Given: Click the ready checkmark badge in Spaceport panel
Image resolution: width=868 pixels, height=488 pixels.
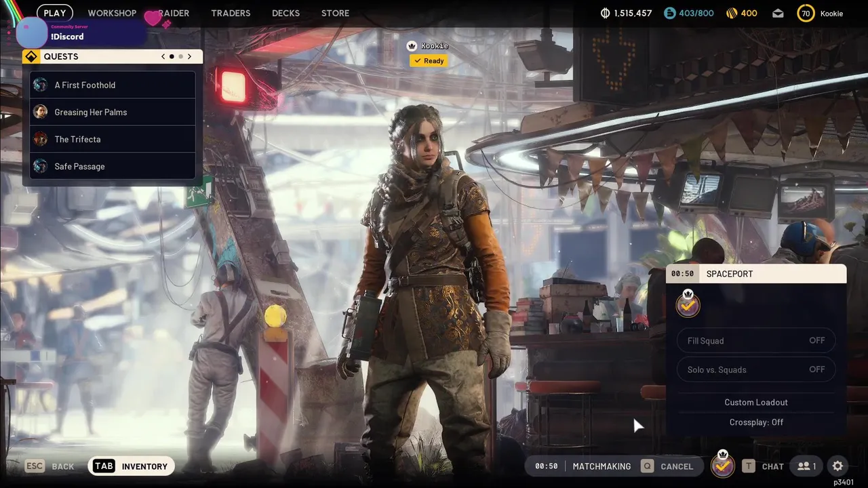Looking at the screenshot, I should (688, 304).
